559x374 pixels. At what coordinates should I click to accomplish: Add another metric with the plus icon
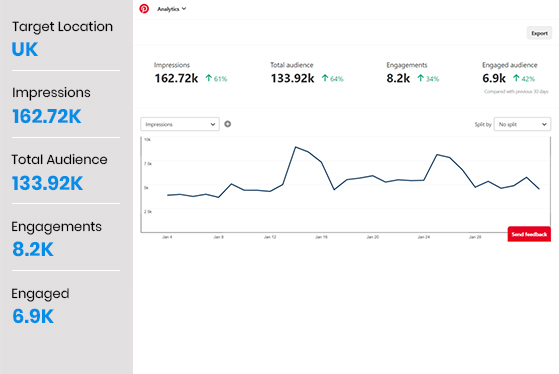(x=227, y=124)
